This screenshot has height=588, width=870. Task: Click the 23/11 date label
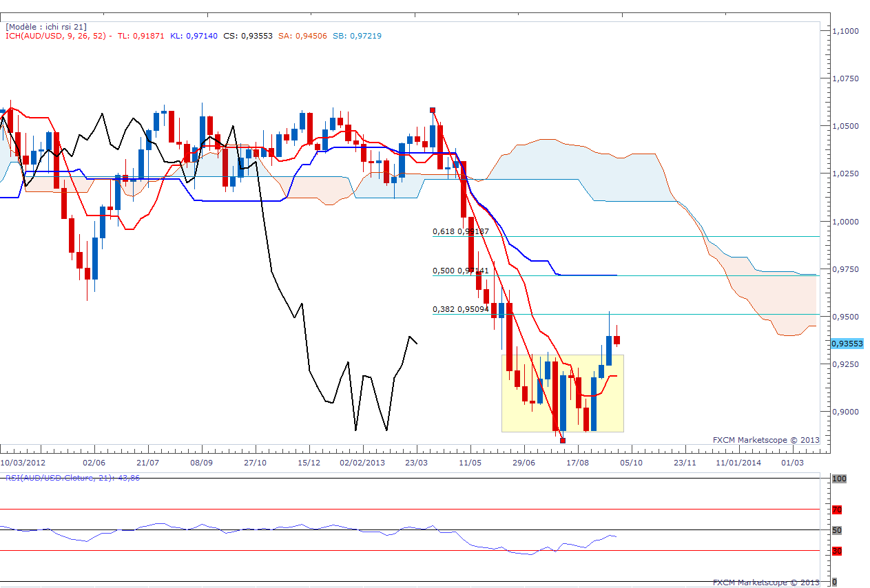(685, 463)
